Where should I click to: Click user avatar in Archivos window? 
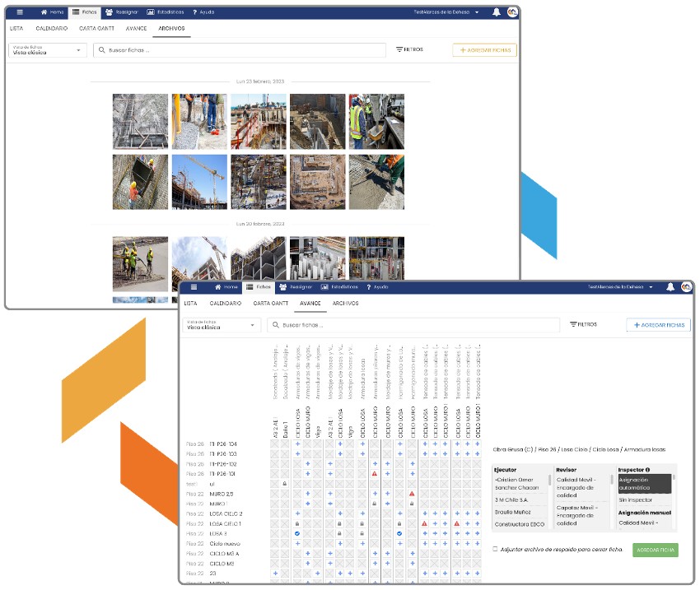tap(512, 12)
